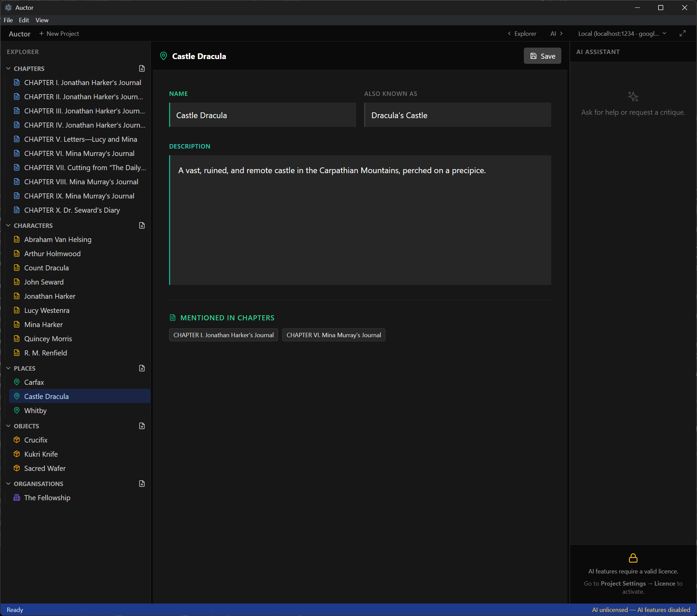
Task: Click the Auctor heading in top bar
Action: (20, 34)
